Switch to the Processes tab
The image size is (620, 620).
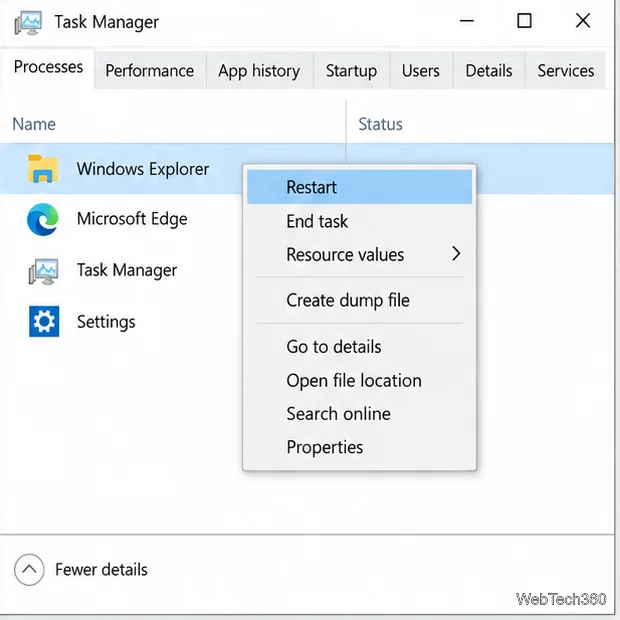48,67
